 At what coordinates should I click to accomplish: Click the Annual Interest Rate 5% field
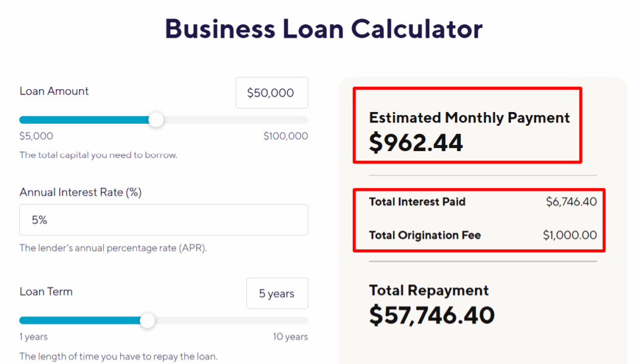pyautogui.click(x=163, y=220)
